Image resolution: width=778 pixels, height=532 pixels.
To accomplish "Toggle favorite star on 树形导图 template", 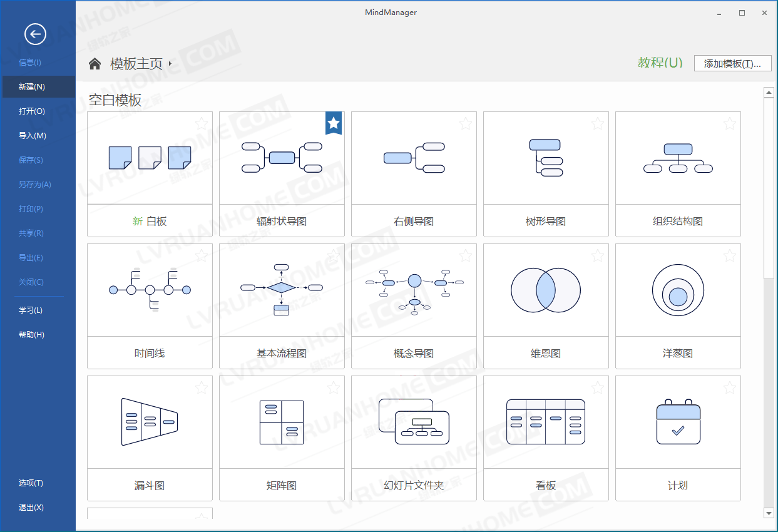I will pyautogui.click(x=598, y=123).
